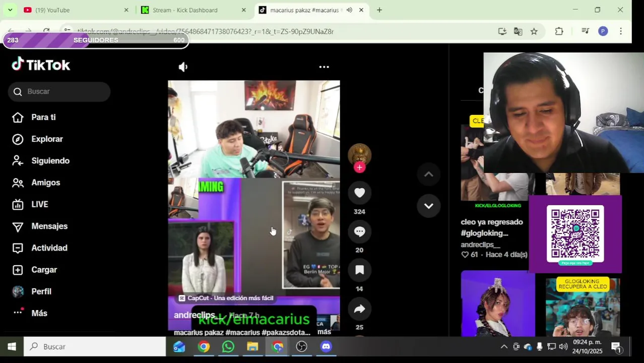
Task: Save the video with the bookmark icon
Action: pyautogui.click(x=359, y=270)
